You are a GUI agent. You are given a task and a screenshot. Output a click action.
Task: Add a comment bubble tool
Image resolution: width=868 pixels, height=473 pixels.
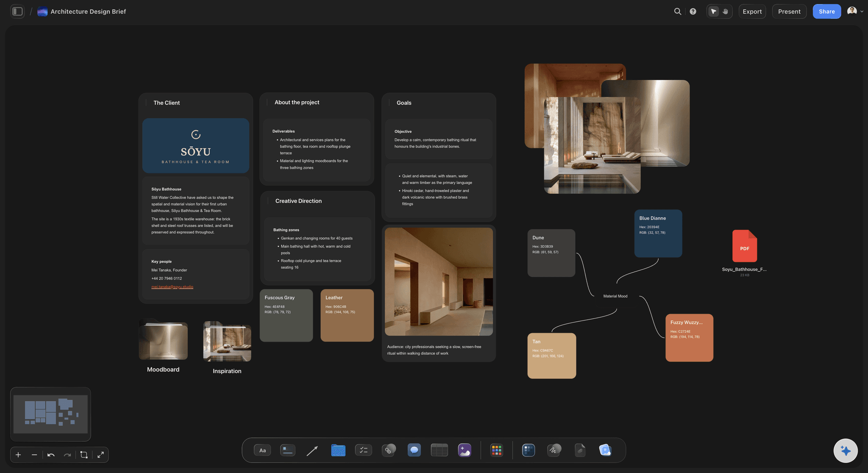[414, 450]
